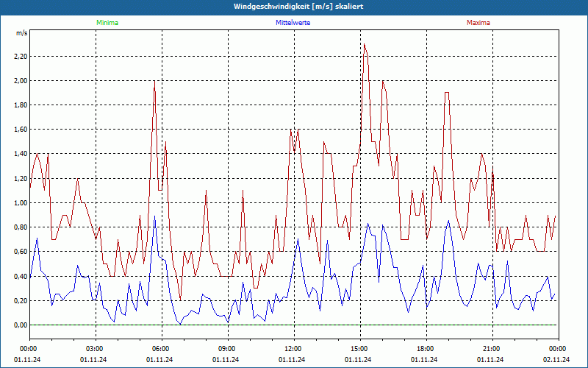Click the 18:00 time label
The height and width of the screenshot is (368, 588).
click(426, 348)
